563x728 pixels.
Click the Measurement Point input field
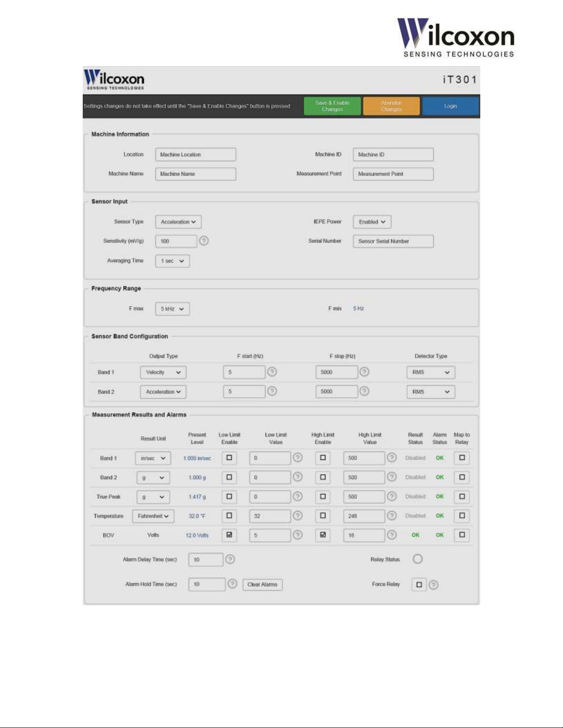click(393, 174)
